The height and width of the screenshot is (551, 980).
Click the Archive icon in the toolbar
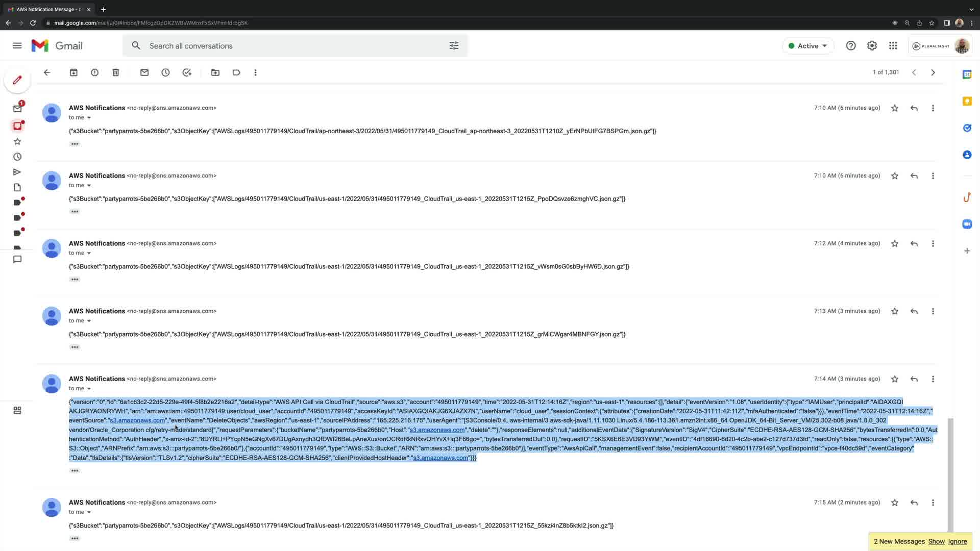pos(73,72)
